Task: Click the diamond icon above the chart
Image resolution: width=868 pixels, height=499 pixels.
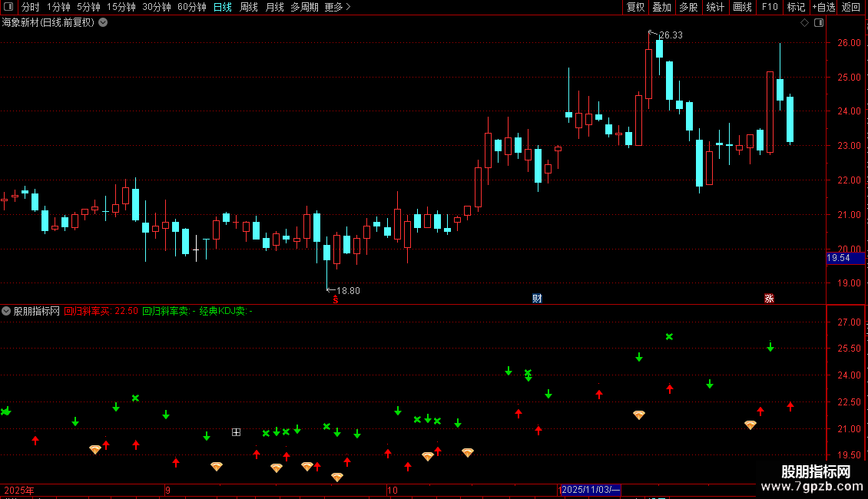Action: point(805,23)
